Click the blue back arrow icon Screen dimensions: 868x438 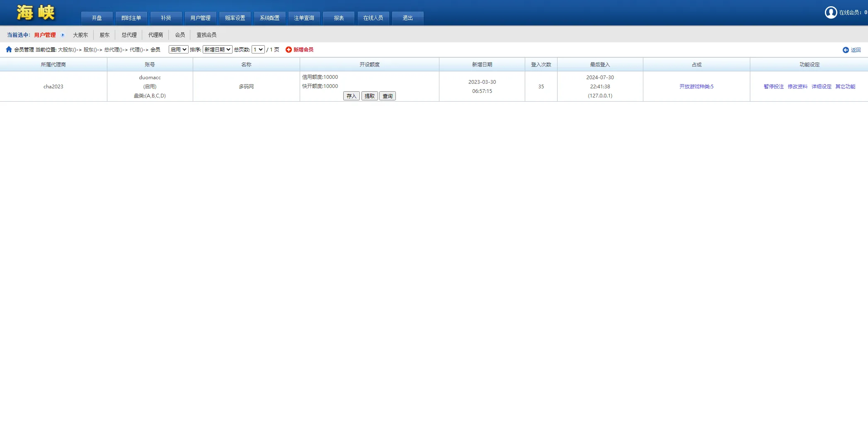click(x=846, y=50)
